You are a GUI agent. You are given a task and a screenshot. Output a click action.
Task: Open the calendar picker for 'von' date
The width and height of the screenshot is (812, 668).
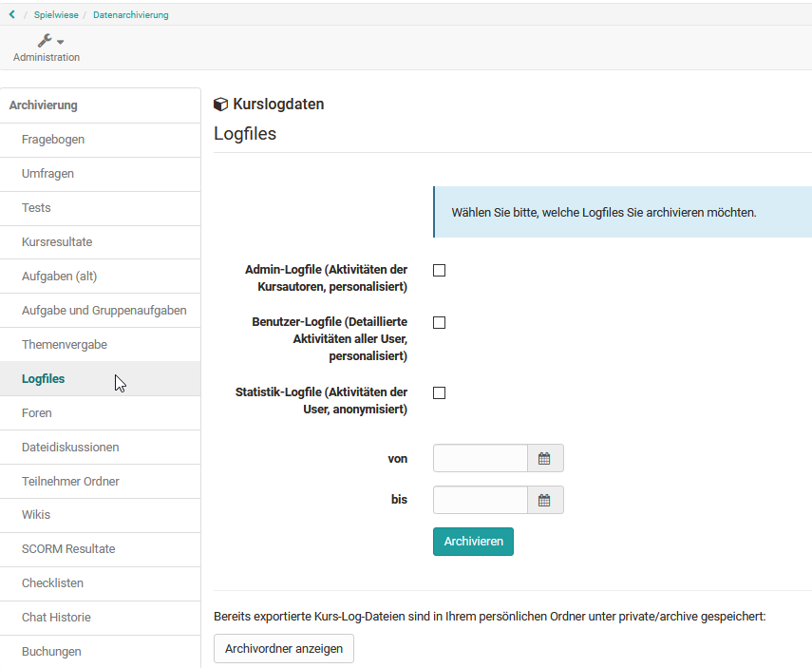coord(546,458)
